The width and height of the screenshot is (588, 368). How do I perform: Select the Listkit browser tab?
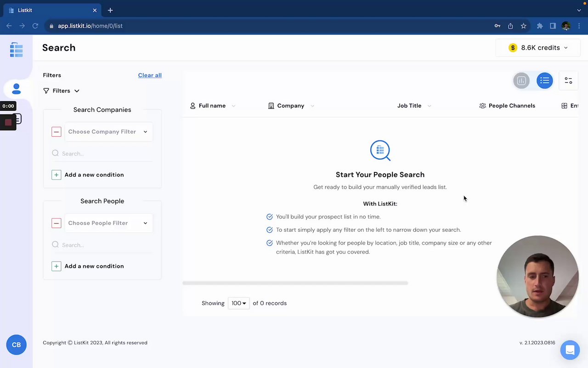(53, 10)
